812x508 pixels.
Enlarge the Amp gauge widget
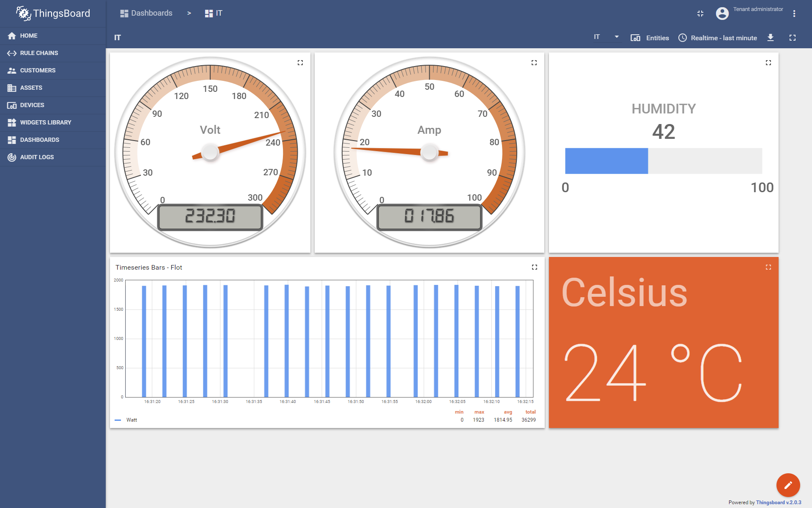(x=534, y=63)
